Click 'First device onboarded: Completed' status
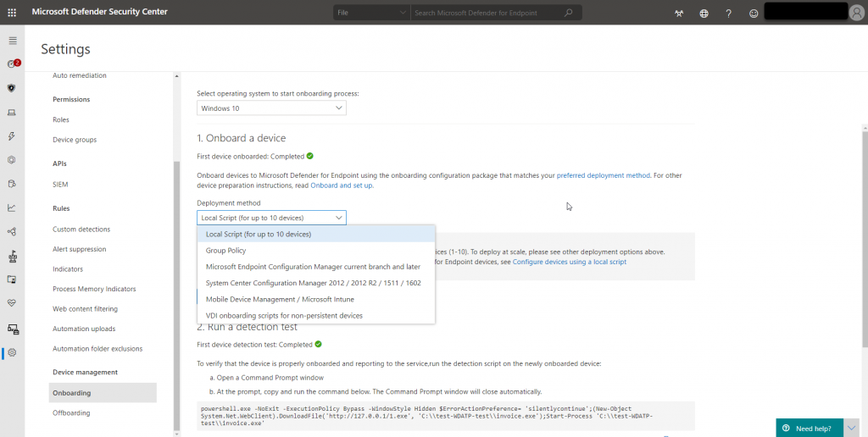 (x=255, y=156)
